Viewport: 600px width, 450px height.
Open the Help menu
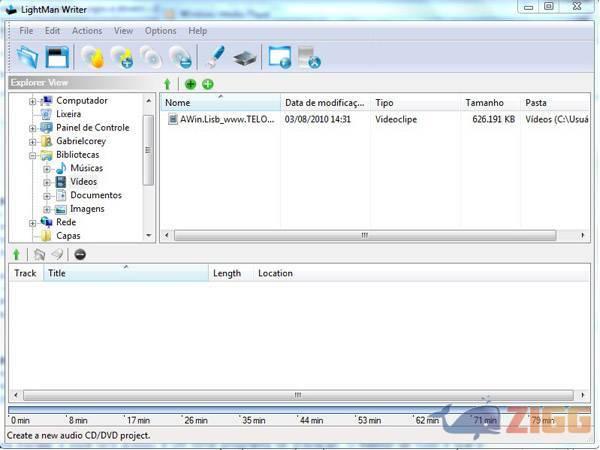[197, 31]
